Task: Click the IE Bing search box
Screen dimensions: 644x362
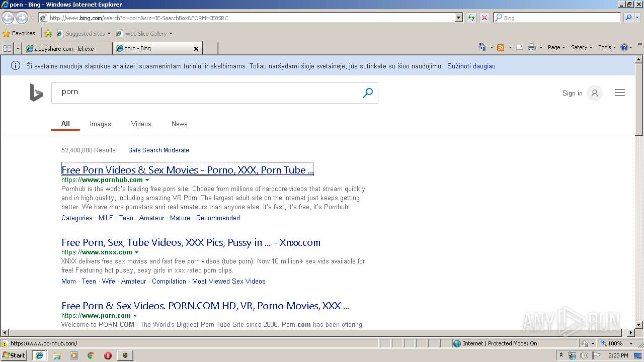Action: (x=557, y=18)
